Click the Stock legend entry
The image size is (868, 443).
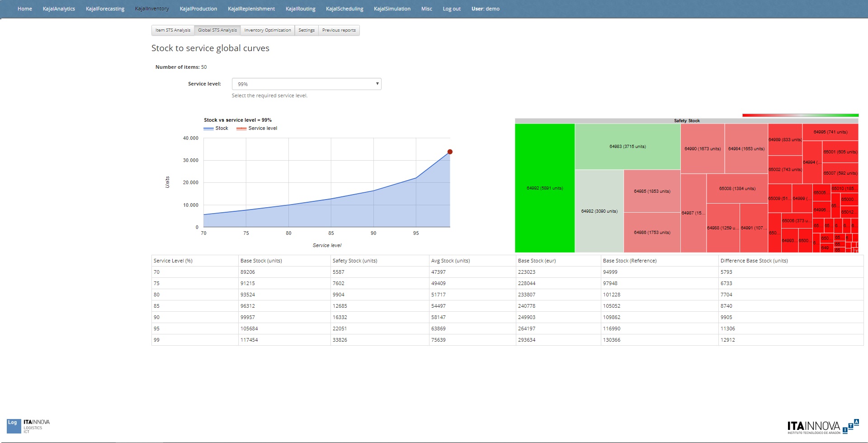tap(216, 128)
